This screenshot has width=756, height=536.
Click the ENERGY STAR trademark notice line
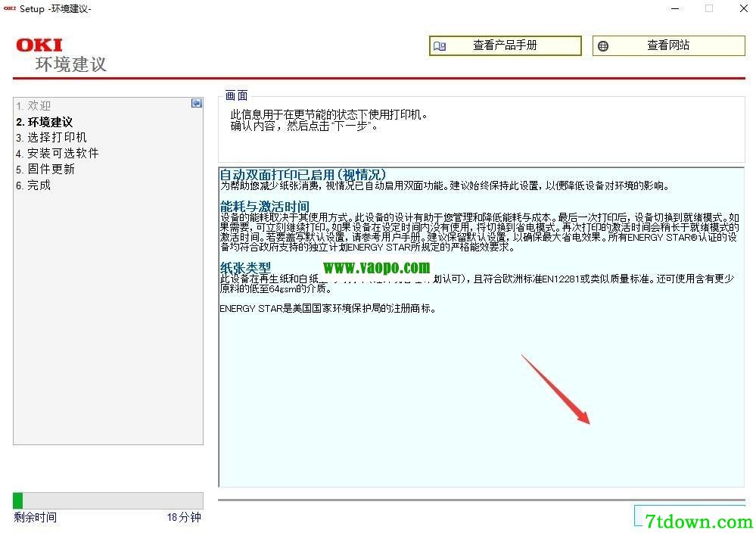tap(328, 308)
